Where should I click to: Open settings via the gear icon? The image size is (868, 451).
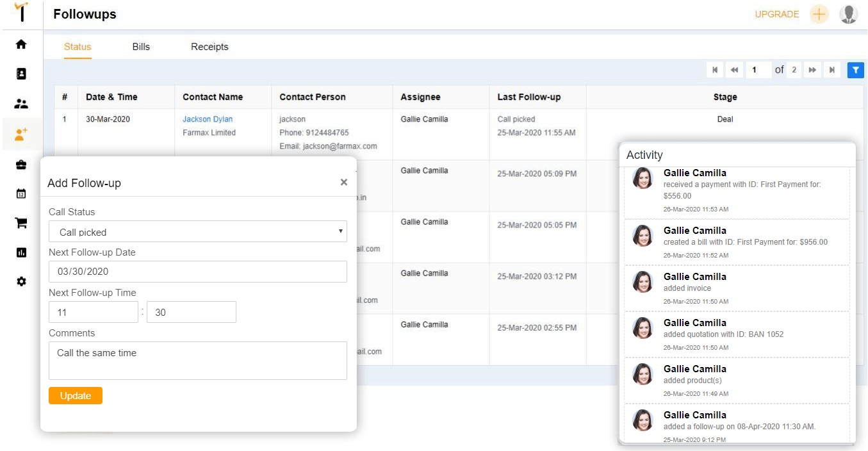click(x=21, y=281)
